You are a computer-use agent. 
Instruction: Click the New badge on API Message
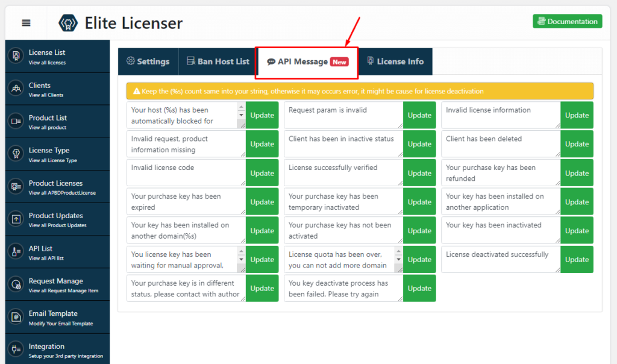pyautogui.click(x=339, y=62)
